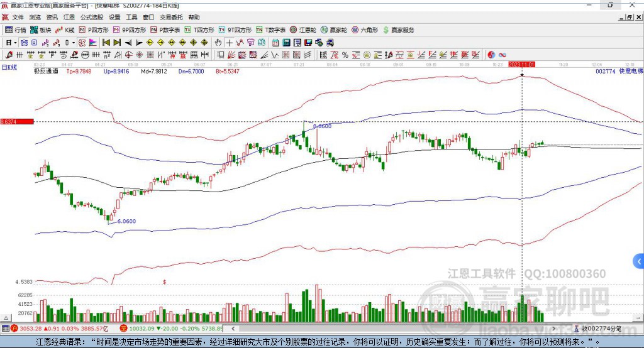The height and width of the screenshot is (348, 644).
Task: Open the 文件 menu
Action: click(x=18, y=17)
